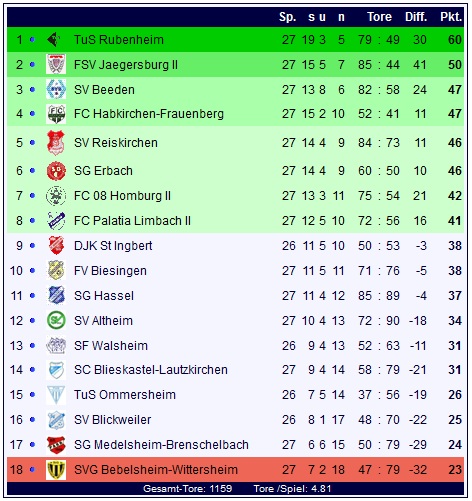
Task: Click the SG Erbach round red logo
Action: point(56,171)
